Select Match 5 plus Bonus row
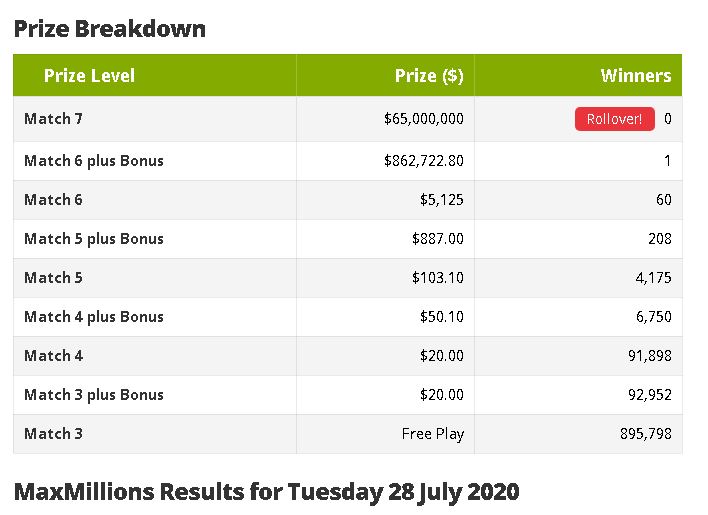 click(x=348, y=239)
